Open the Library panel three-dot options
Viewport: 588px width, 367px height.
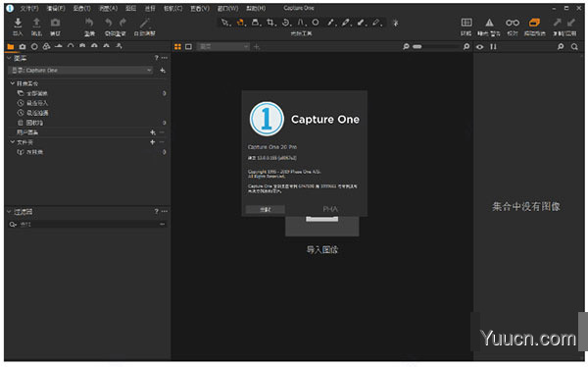tap(165, 58)
